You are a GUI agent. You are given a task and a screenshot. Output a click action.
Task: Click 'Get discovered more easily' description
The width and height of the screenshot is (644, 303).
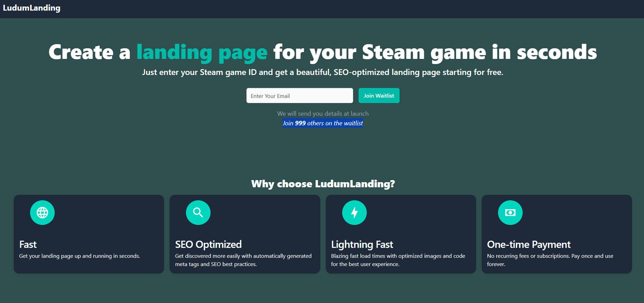coord(243,260)
